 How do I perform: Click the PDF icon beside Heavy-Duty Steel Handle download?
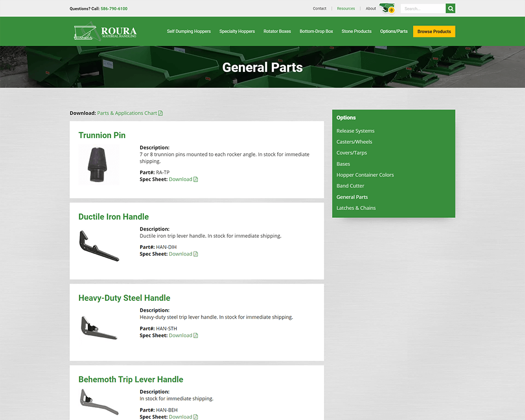coord(196,335)
